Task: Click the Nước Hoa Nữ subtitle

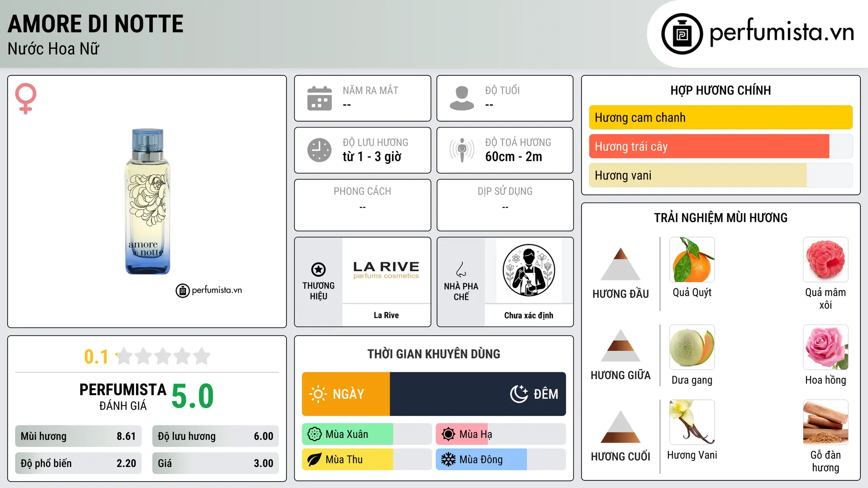Action: [x=53, y=49]
